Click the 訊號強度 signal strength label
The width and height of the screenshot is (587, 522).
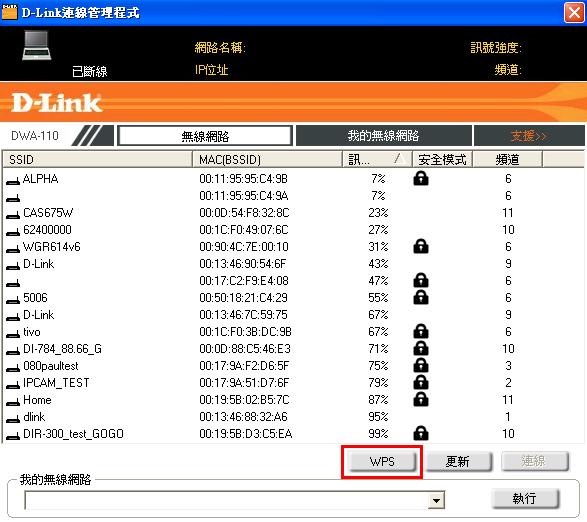[x=496, y=48]
